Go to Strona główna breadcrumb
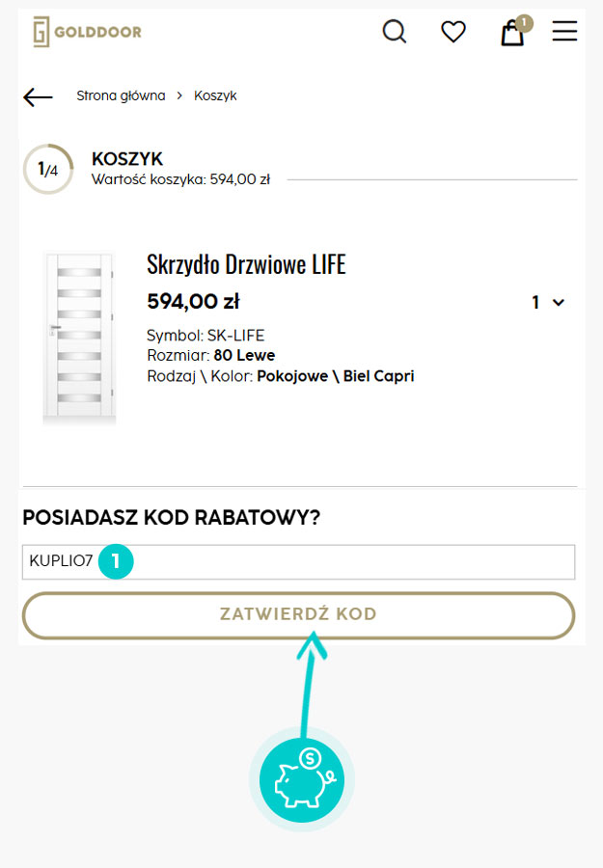This screenshot has height=868, width=603. tap(121, 95)
